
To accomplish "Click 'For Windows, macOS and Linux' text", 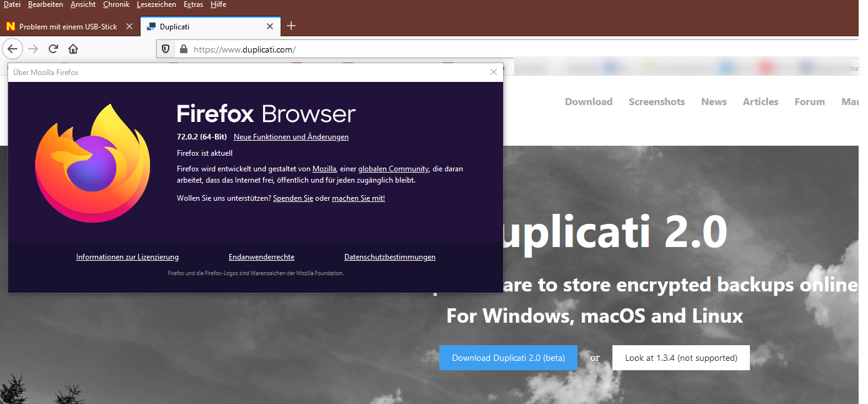I will coord(595,315).
